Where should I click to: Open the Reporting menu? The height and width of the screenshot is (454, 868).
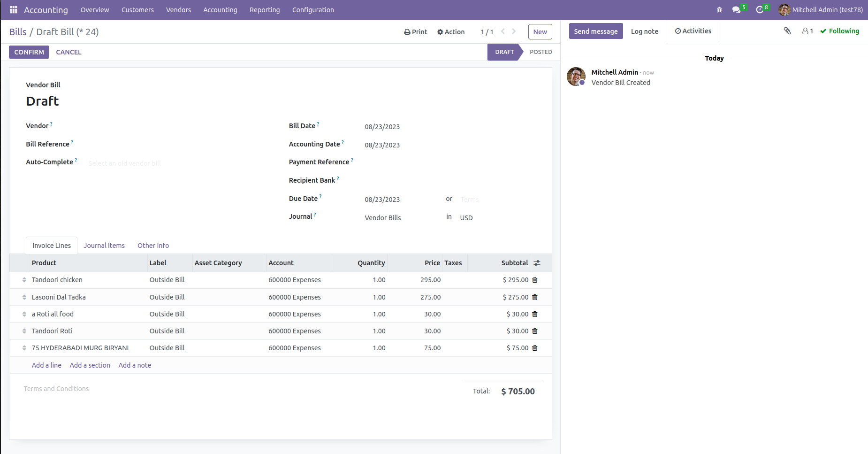tap(265, 10)
